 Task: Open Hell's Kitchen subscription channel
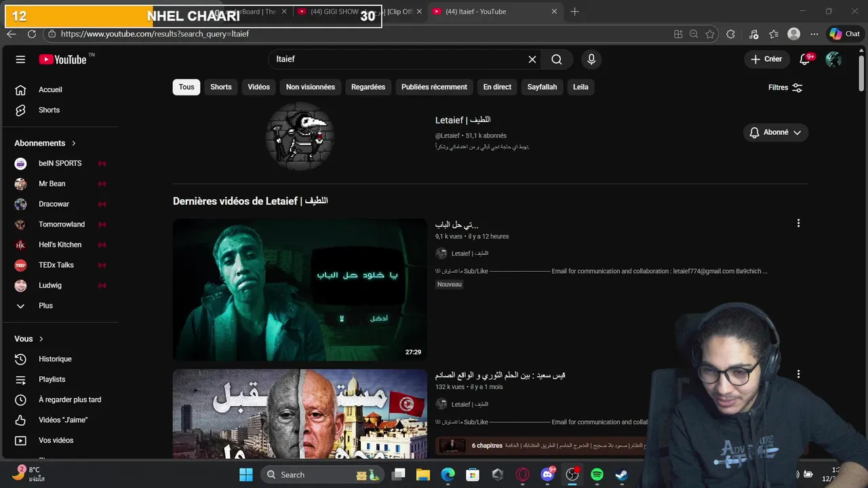61,245
